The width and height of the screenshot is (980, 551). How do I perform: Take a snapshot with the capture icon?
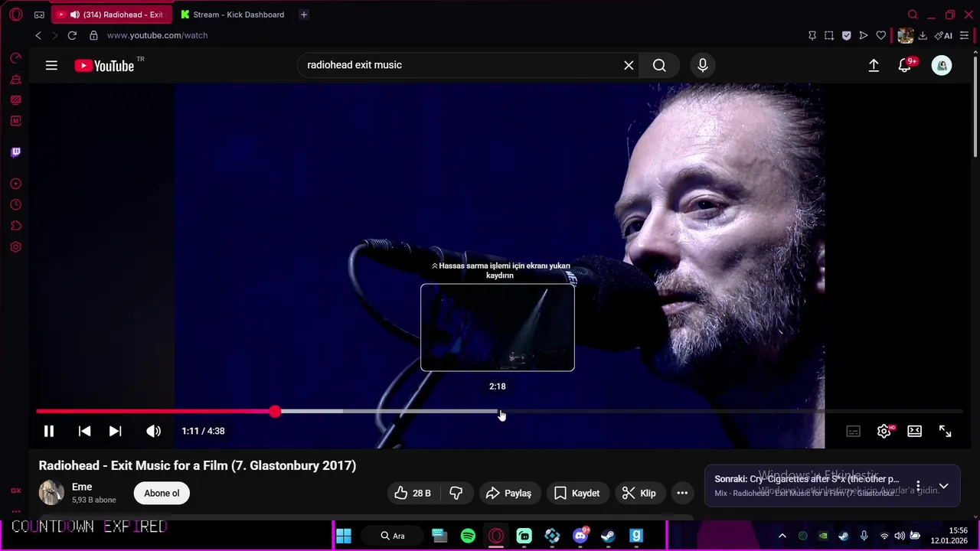(829, 35)
